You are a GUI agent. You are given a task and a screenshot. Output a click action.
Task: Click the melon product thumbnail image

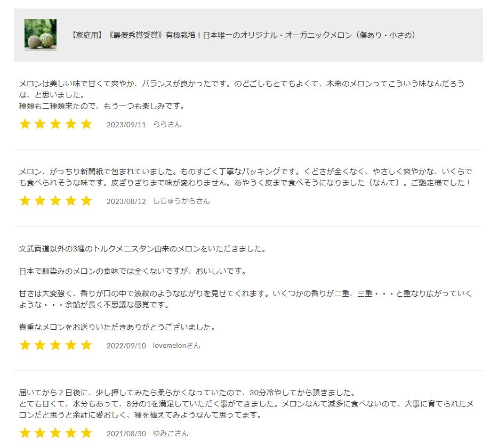click(x=41, y=35)
